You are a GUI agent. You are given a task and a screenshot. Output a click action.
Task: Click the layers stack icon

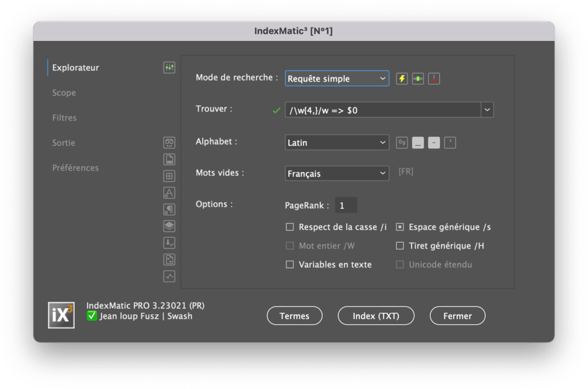click(x=169, y=226)
